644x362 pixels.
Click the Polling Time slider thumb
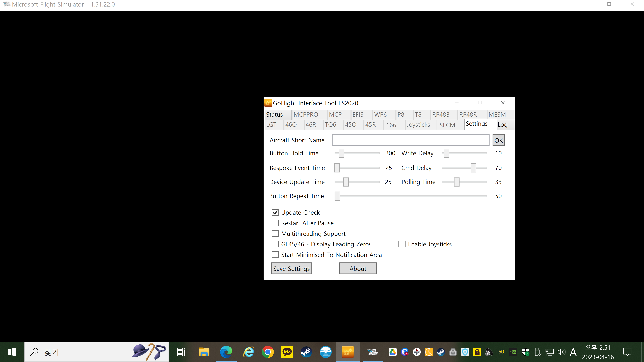457,182
